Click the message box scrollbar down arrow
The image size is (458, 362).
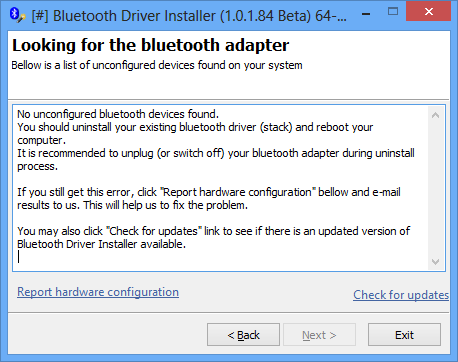(435, 262)
